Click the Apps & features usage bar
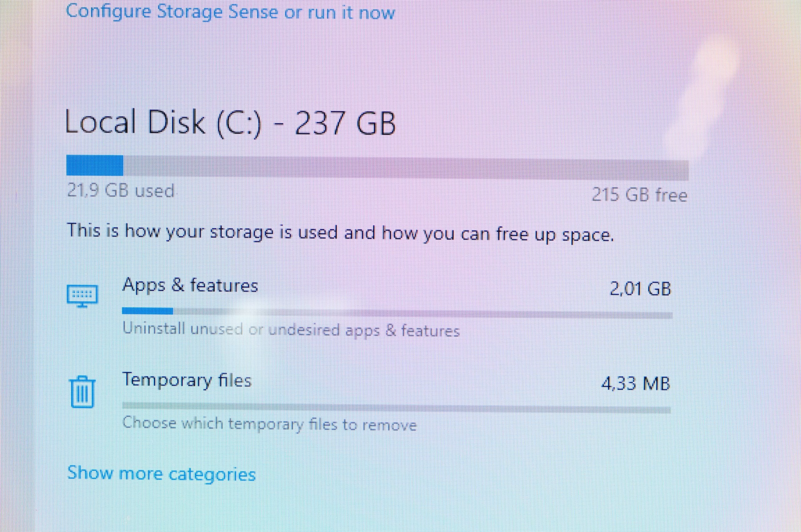801x532 pixels. coord(397,313)
